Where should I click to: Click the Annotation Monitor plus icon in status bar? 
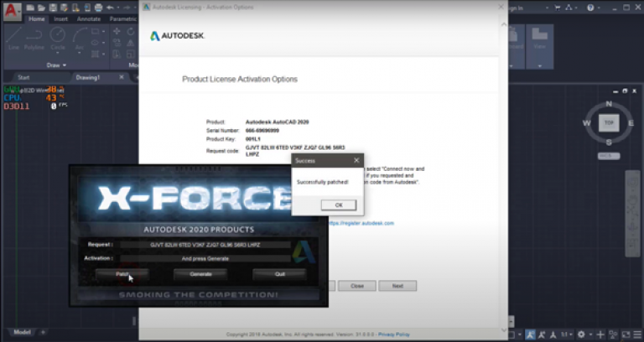(600, 334)
